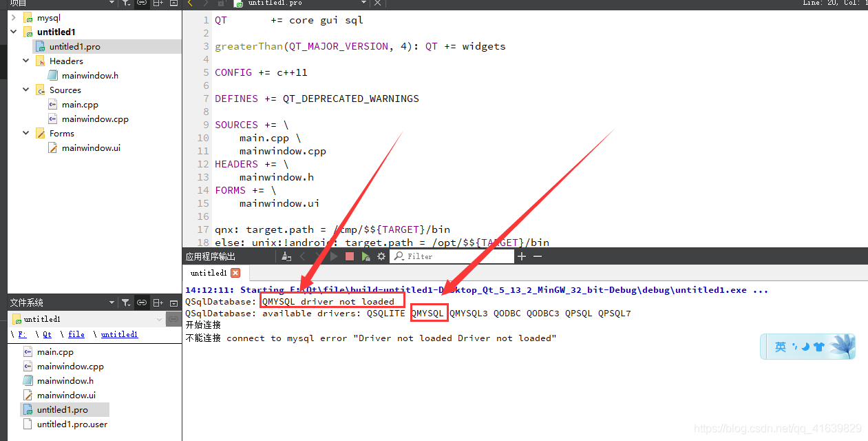Switch to the untitled1 output tab
The image size is (868, 441).
point(209,273)
